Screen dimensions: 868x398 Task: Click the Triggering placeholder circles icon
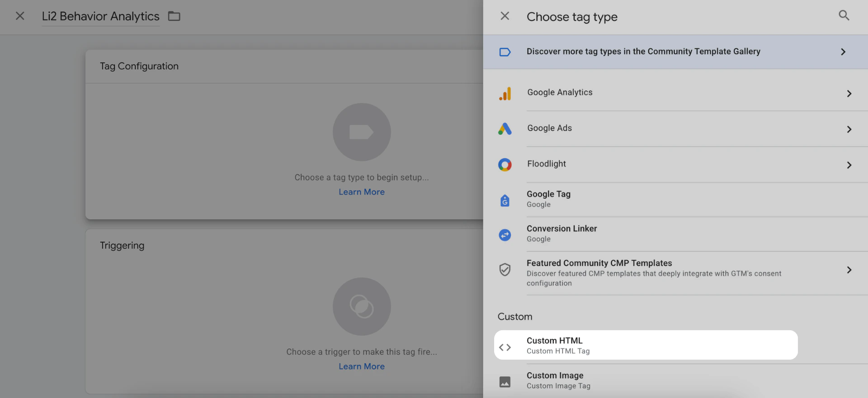coord(362,306)
